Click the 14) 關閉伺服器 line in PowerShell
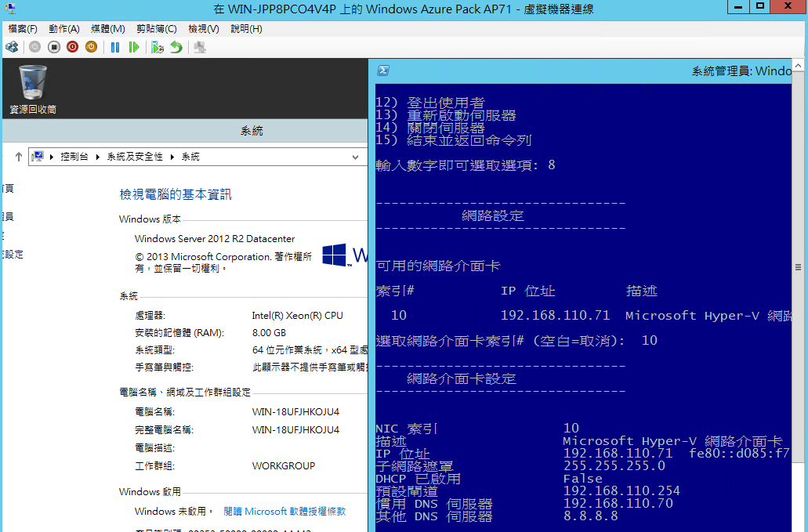This screenshot has height=532, width=808. point(430,128)
